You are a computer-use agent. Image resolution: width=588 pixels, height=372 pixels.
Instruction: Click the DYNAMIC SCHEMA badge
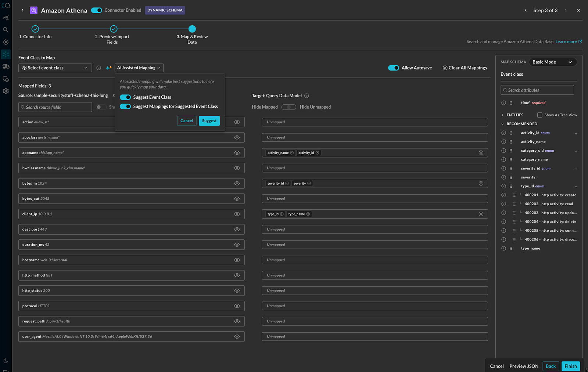pos(165,10)
